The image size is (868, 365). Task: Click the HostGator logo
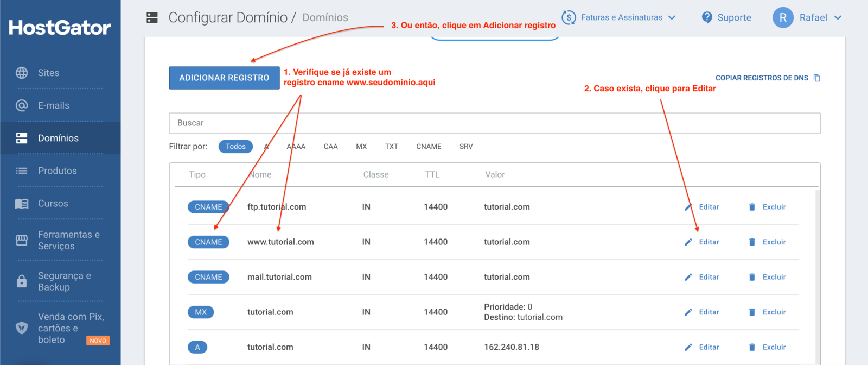[60, 27]
